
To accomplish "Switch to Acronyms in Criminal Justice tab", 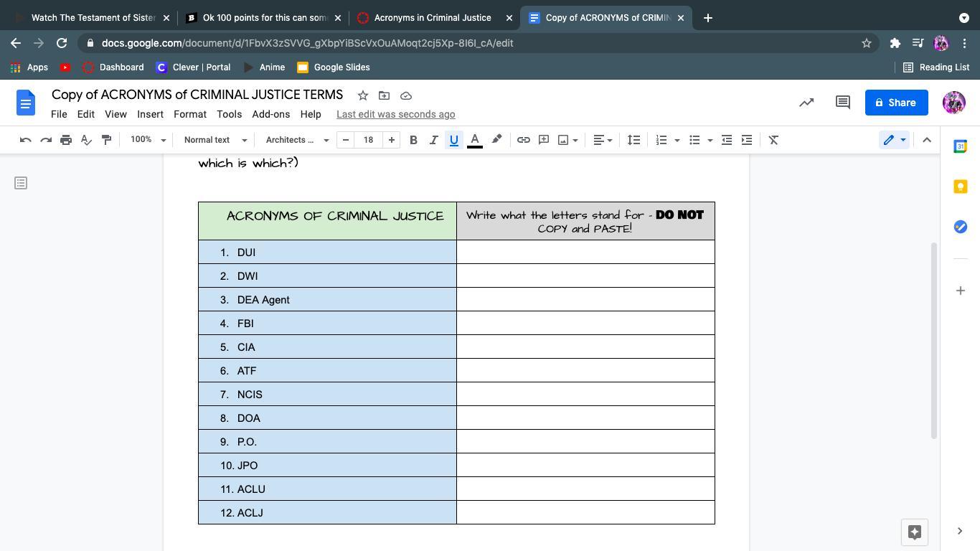I will click(432, 18).
